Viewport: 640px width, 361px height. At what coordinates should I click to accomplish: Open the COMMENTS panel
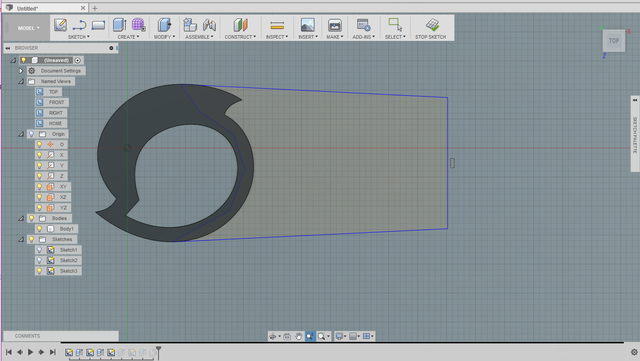pyautogui.click(x=27, y=336)
